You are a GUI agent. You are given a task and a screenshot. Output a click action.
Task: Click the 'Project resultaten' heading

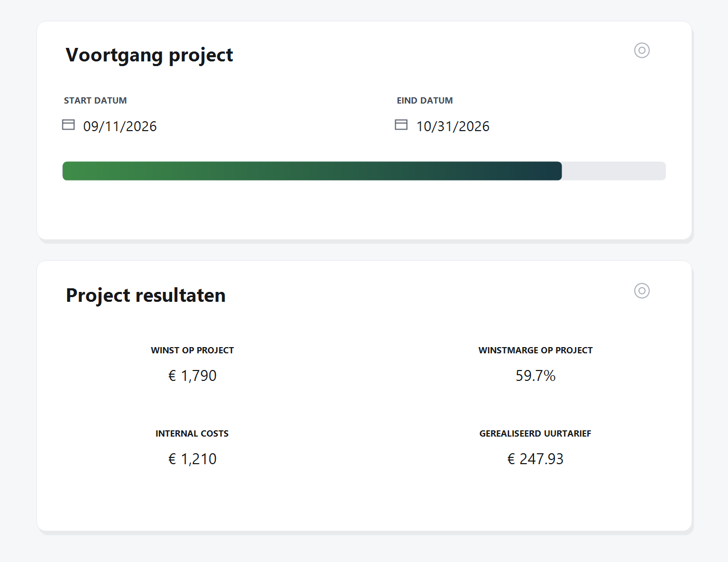pos(146,296)
